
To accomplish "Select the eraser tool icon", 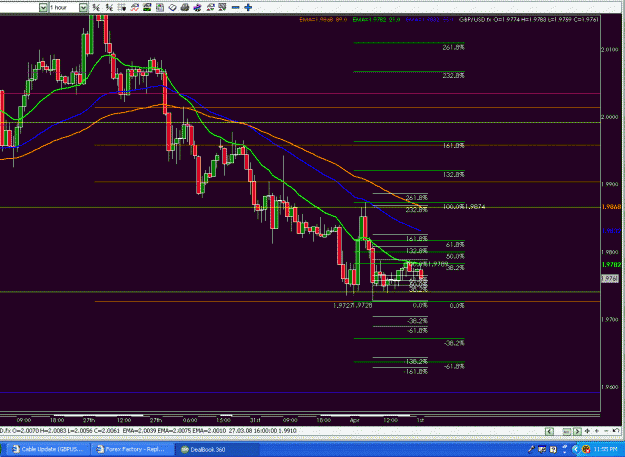I will click(173, 8).
